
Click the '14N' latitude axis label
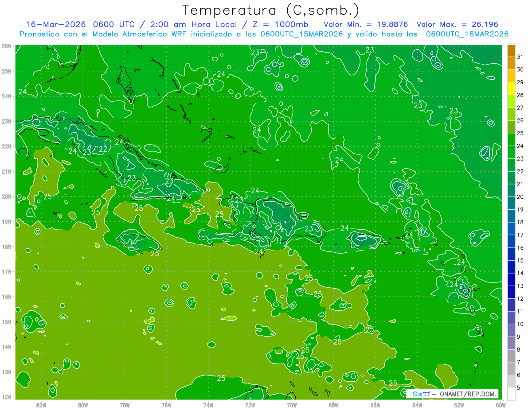(7, 347)
